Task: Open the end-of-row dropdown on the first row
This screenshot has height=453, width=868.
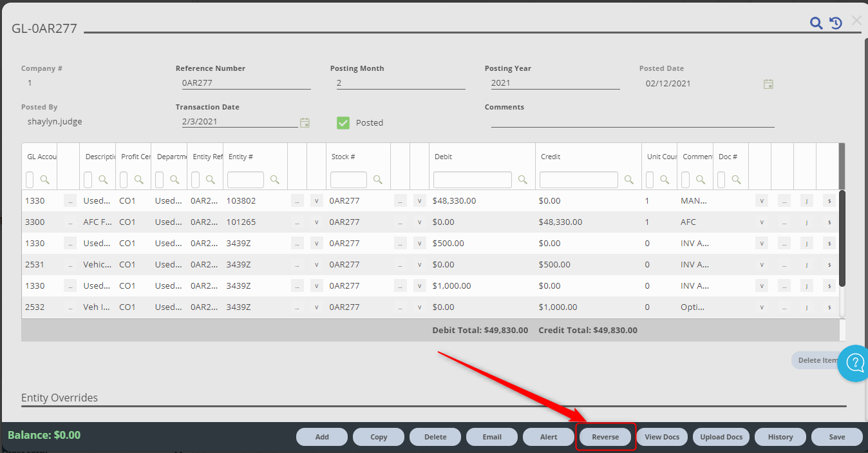Action: tap(762, 201)
